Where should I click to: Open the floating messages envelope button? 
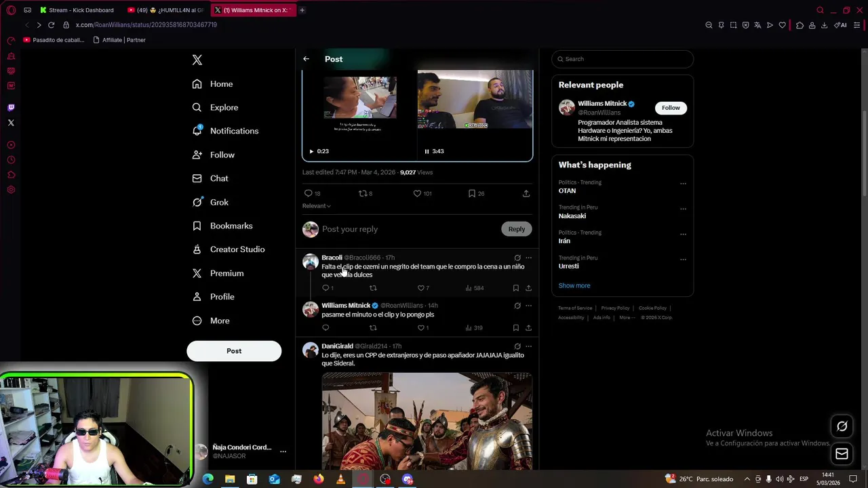click(x=842, y=454)
